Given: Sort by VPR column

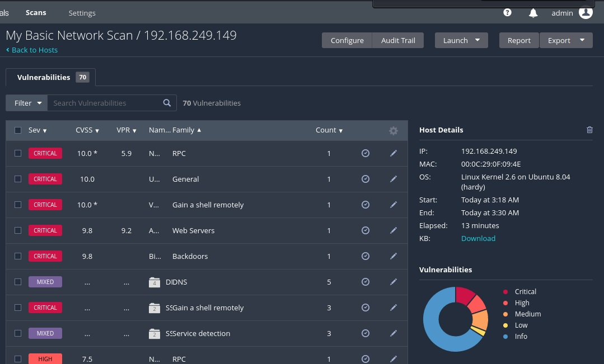Looking at the screenshot, I should pyautogui.click(x=127, y=130).
